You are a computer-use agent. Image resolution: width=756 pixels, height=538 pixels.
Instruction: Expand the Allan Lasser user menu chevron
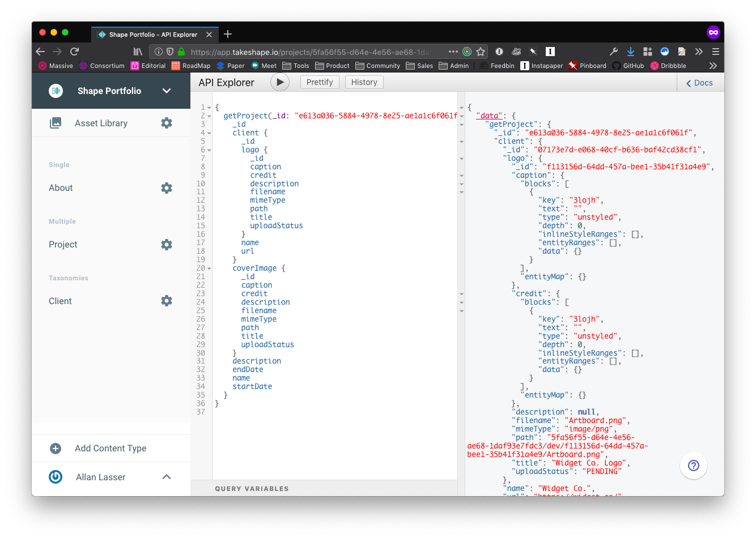coord(167,477)
